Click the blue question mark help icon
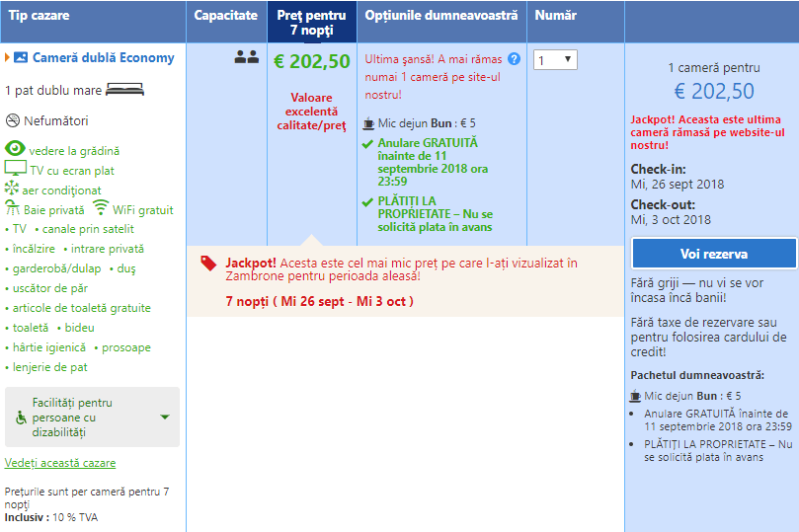 (514, 59)
